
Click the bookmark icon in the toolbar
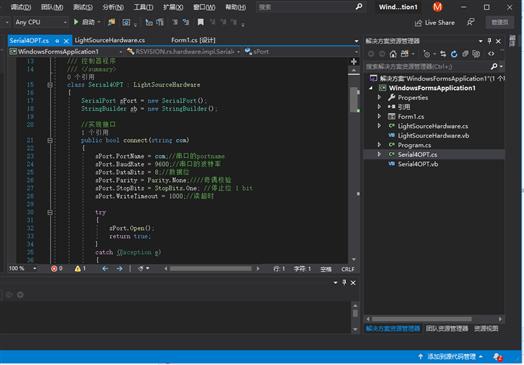(201, 22)
